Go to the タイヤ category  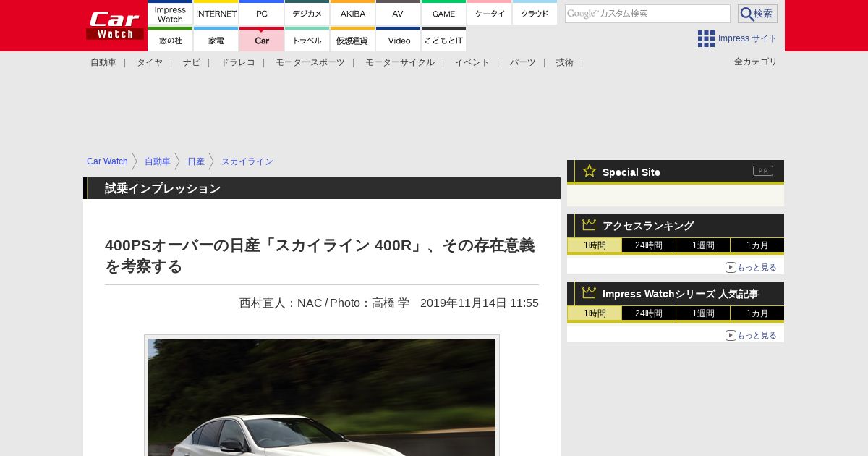pyautogui.click(x=150, y=62)
